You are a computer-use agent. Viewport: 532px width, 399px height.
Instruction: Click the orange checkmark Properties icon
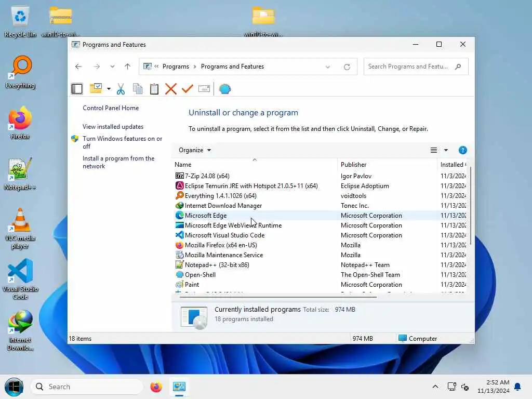point(187,89)
